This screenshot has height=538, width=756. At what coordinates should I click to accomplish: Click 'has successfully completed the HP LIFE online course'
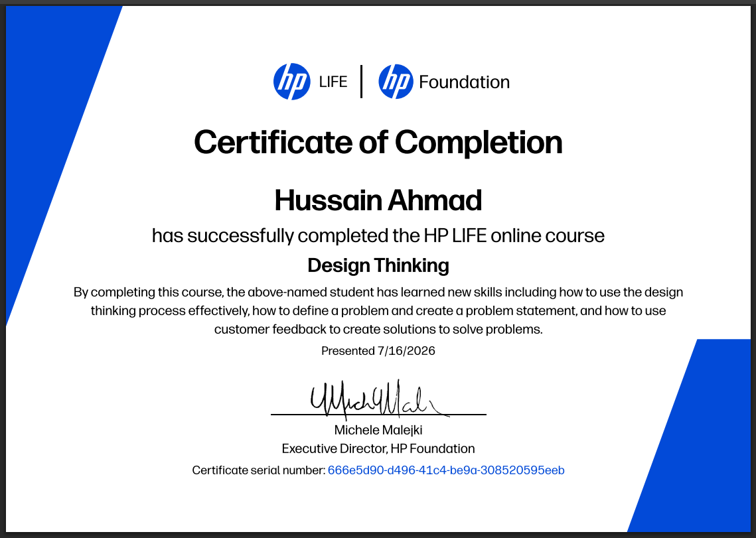point(378,235)
